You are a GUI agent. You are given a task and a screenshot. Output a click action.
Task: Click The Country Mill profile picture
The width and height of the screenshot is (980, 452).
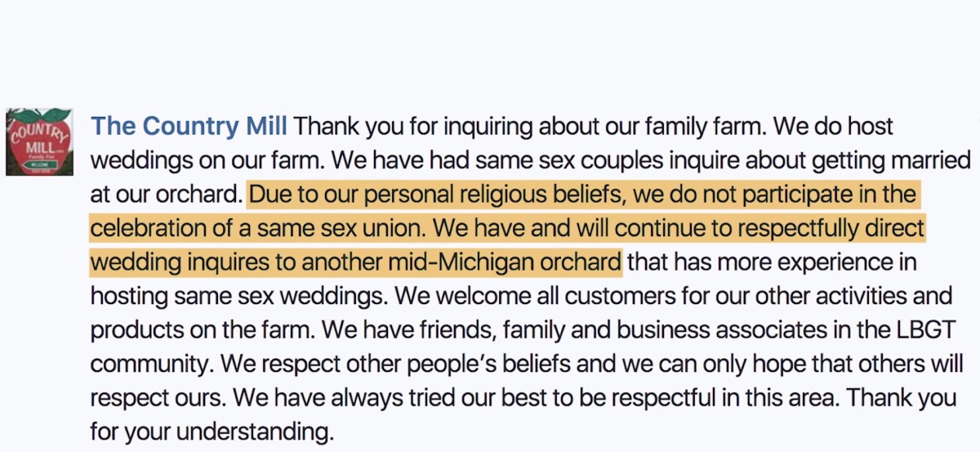click(39, 142)
